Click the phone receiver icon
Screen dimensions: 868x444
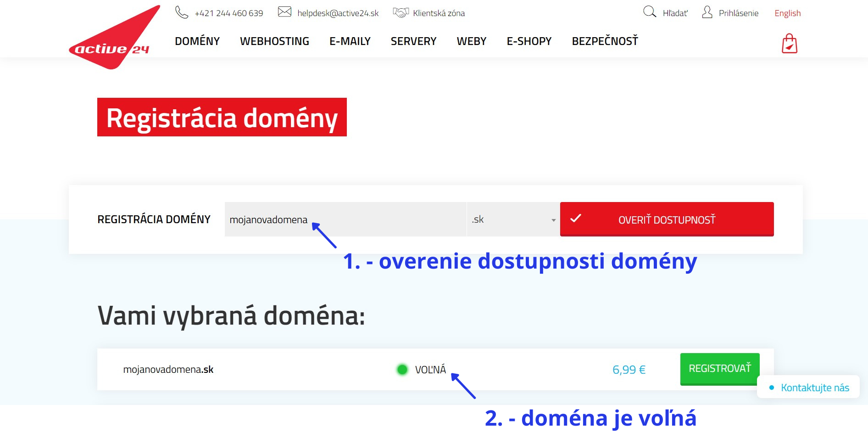pos(181,12)
